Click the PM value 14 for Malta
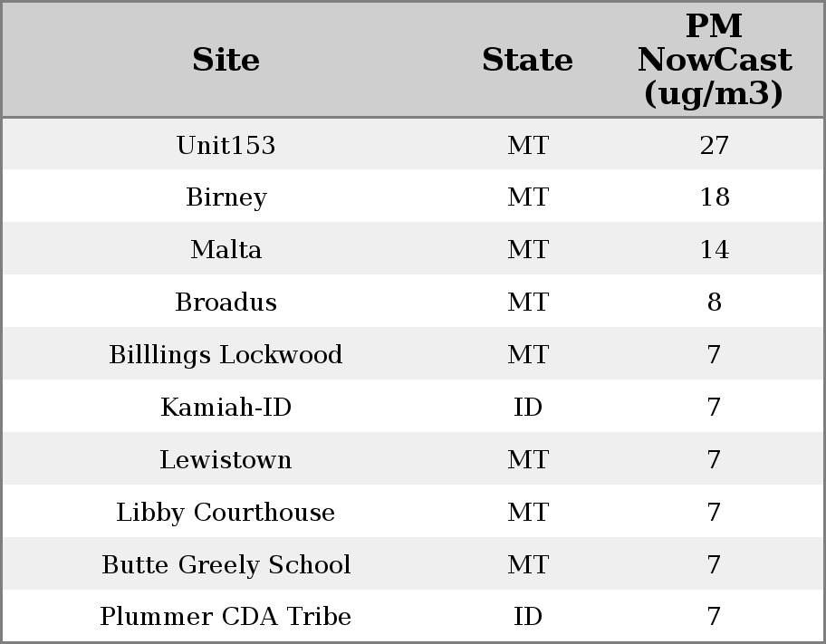 714,250
